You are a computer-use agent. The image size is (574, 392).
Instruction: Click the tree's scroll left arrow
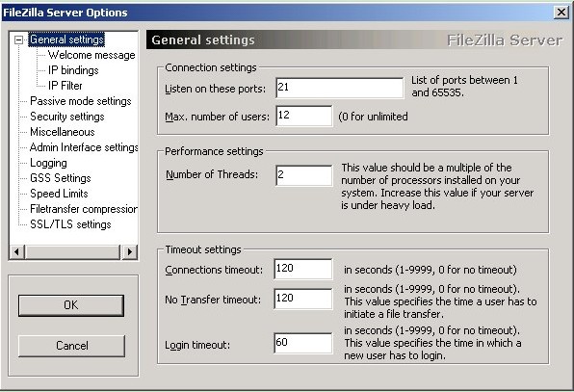(x=16, y=251)
